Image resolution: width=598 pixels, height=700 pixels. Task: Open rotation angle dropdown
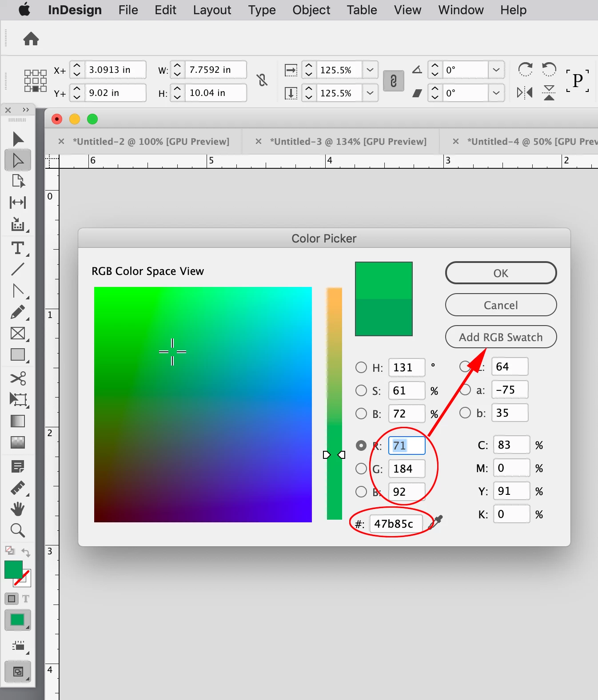(496, 70)
